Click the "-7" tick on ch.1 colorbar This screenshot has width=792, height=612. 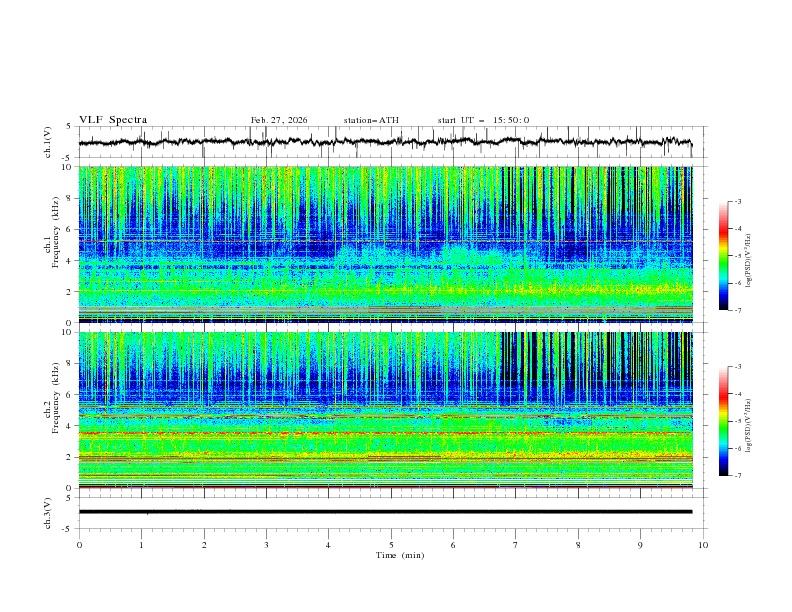coord(738,310)
